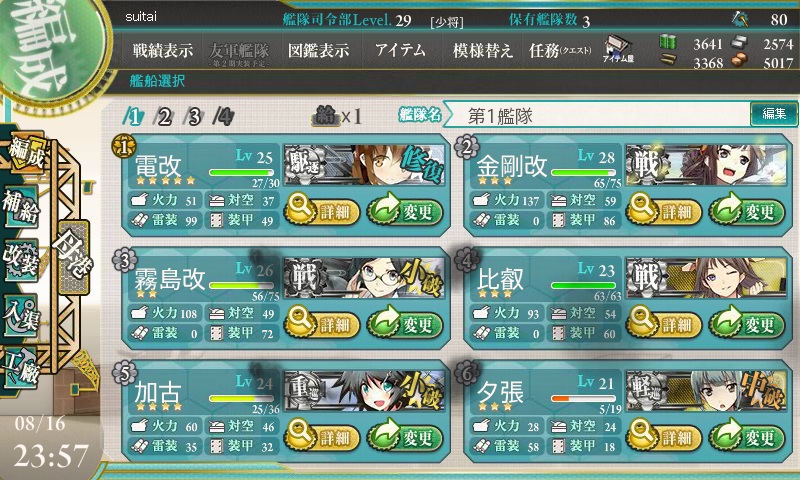This screenshot has width=800, height=480.
Task: Open the 工廠 factory sidebar icon
Action: pyautogui.click(x=21, y=367)
